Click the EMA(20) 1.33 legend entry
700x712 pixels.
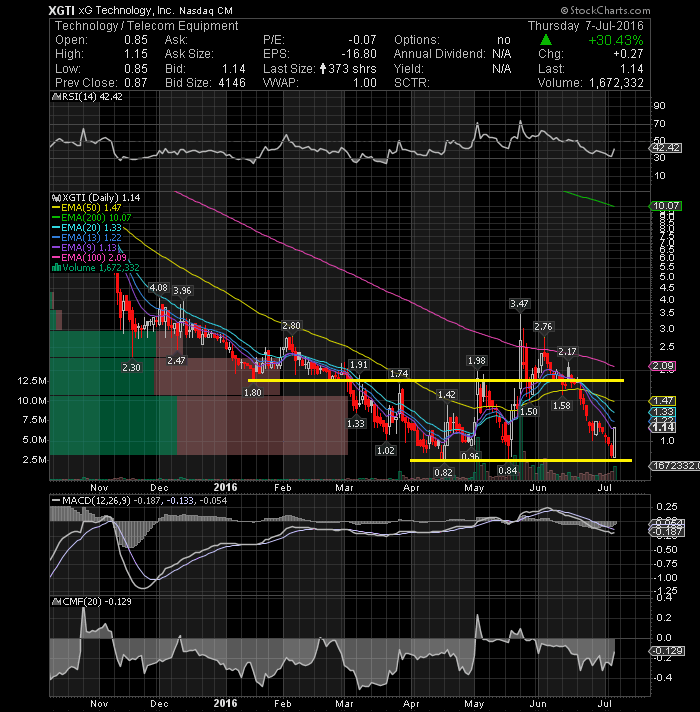87,227
